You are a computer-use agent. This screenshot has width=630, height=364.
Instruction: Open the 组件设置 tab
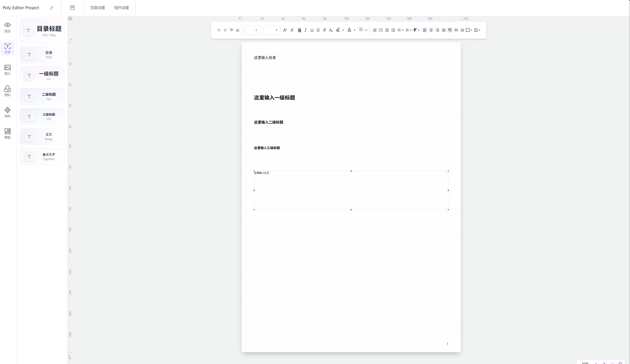[122, 8]
